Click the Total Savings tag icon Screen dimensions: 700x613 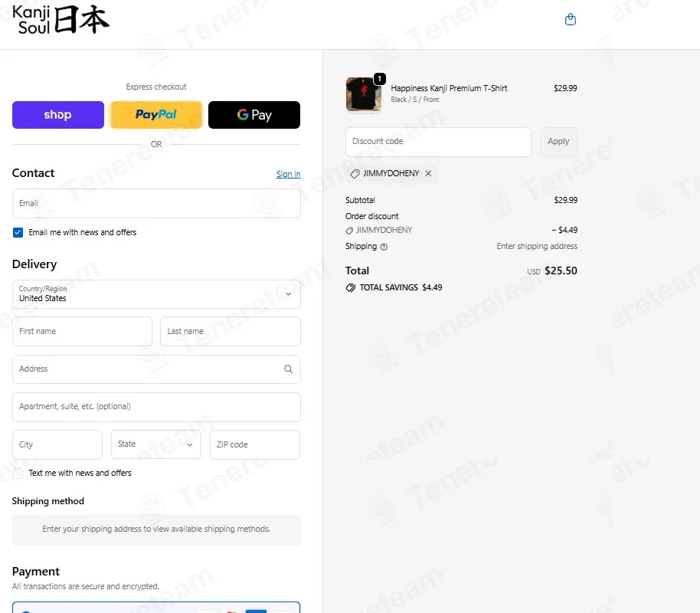point(351,288)
